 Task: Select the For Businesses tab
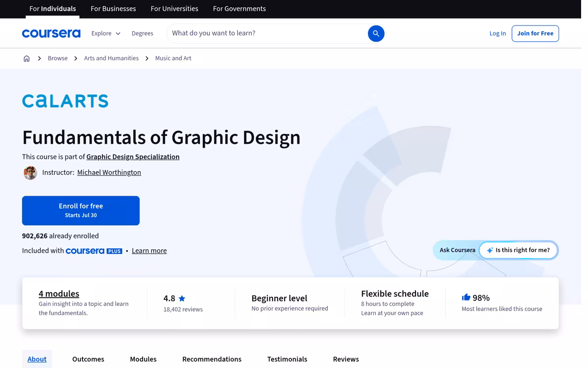[x=113, y=9]
